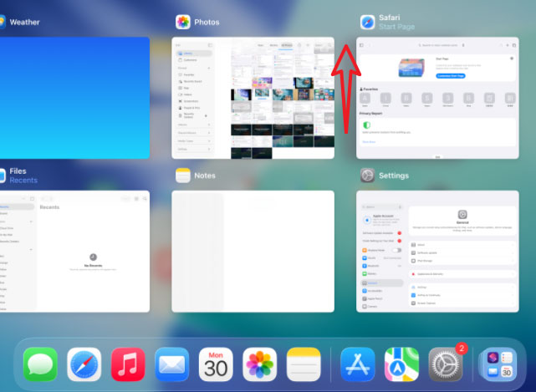Toggle Airplane Mode switch in the Settings card
The width and height of the screenshot is (536, 392).
coord(396,250)
